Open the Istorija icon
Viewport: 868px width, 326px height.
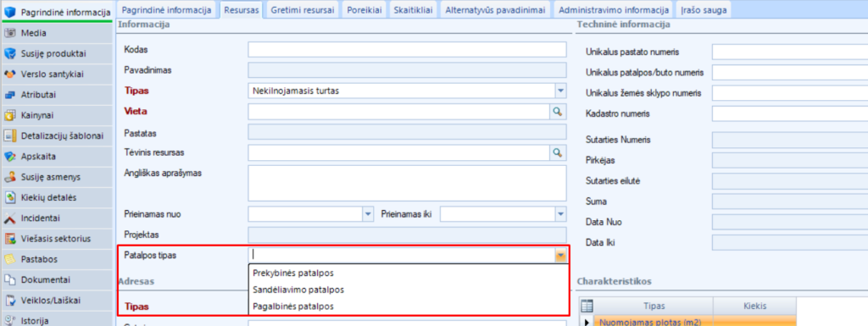[9, 320]
